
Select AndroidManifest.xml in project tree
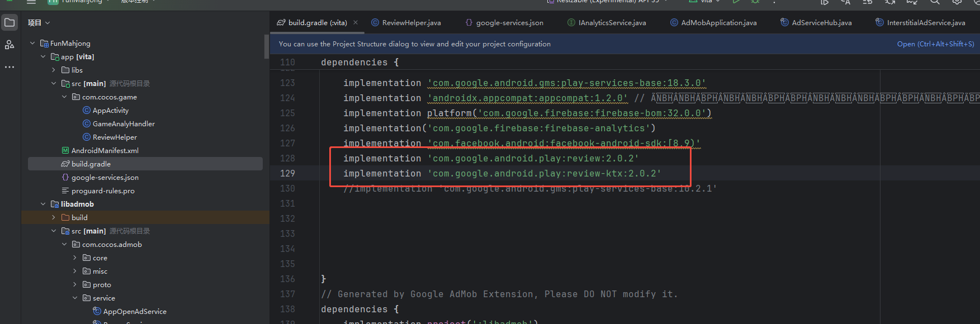[100, 150]
